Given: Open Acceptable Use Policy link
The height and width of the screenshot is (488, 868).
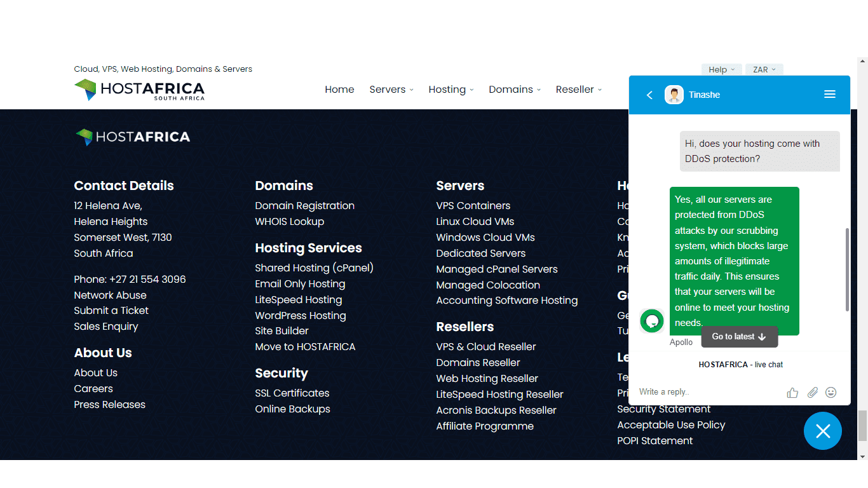Looking at the screenshot, I should pyautogui.click(x=671, y=425).
